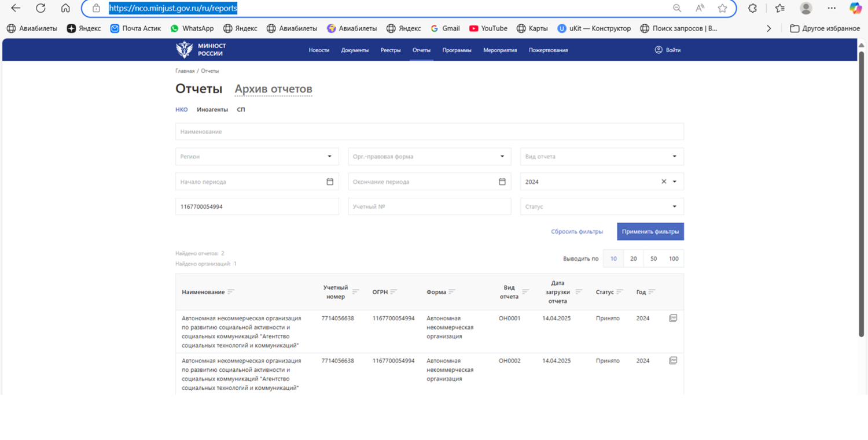View site info via the padlock icon
This screenshot has width=868, height=440.
tap(96, 8)
